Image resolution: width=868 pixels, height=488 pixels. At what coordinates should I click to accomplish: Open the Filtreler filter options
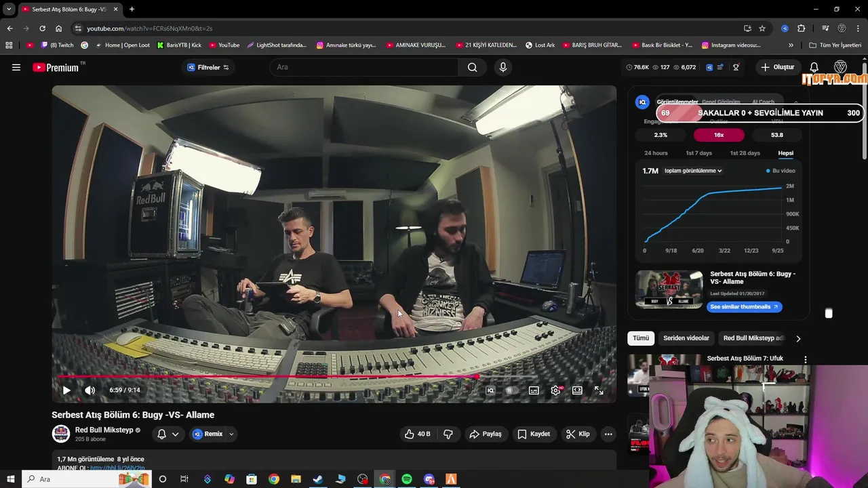(x=208, y=67)
